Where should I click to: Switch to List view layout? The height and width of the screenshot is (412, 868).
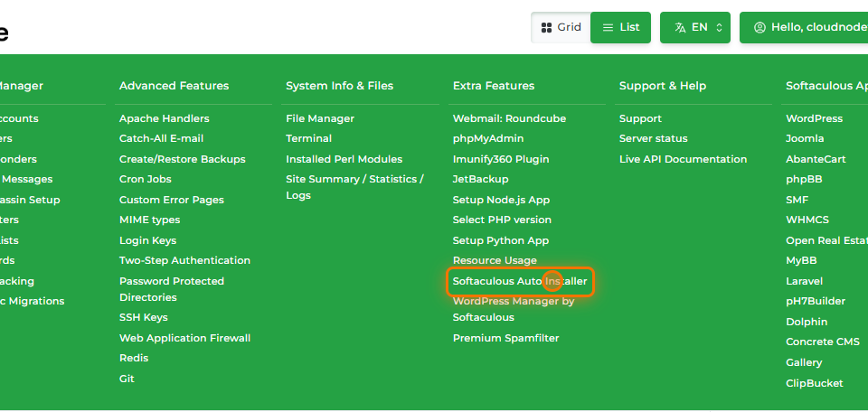[x=620, y=27]
